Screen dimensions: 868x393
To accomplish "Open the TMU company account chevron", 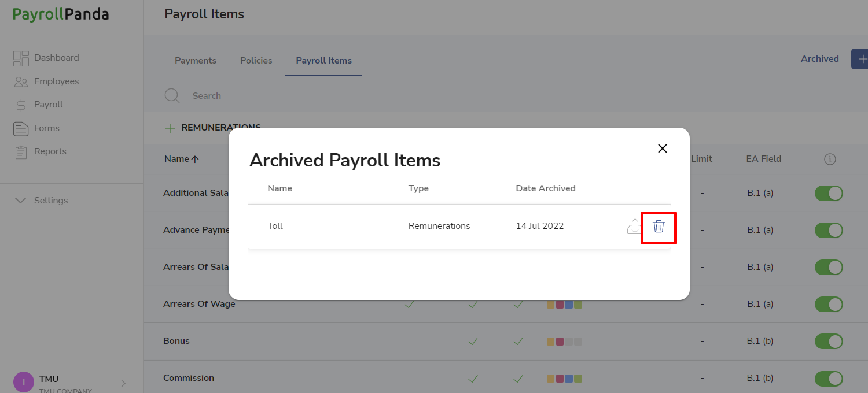I will [x=123, y=383].
